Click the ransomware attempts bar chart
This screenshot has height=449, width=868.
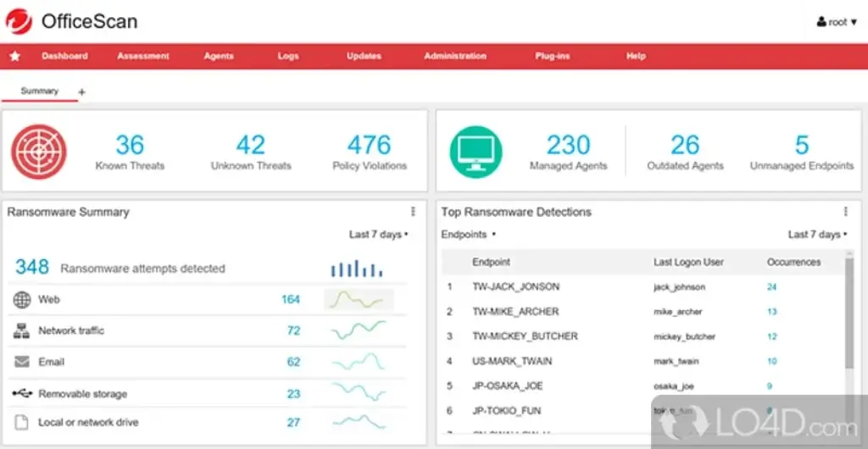coord(357,269)
